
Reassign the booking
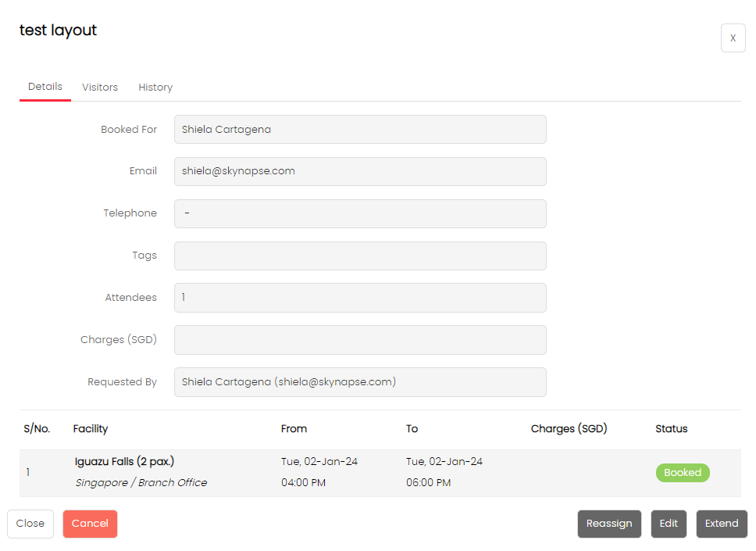pos(609,524)
